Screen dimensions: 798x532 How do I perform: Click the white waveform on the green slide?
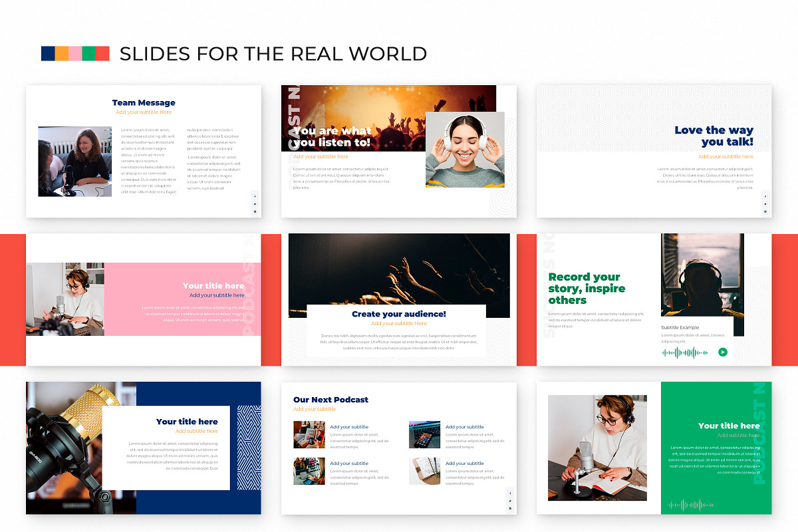[691, 505]
